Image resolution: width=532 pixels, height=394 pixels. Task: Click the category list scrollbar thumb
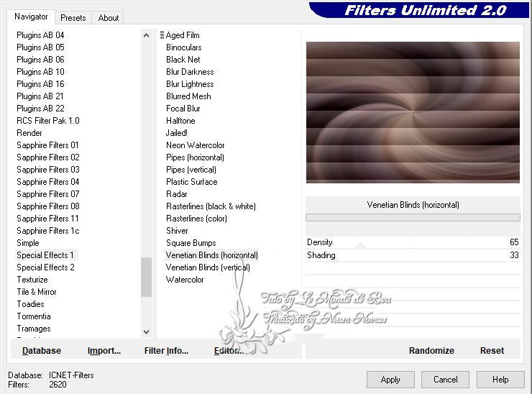pyautogui.click(x=146, y=277)
